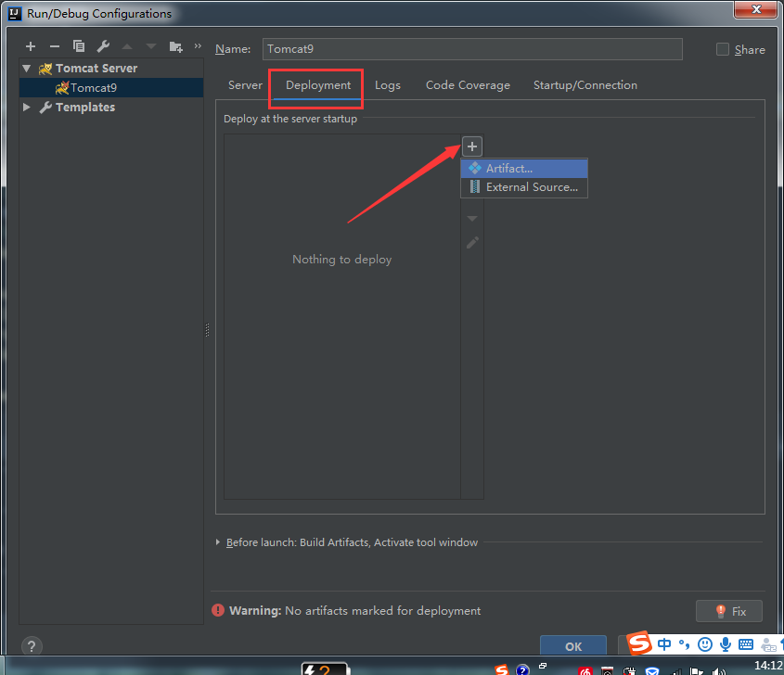Move deployment item down arrow
This screenshot has height=675, width=784.
pyautogui.click(x=472, y=219)
